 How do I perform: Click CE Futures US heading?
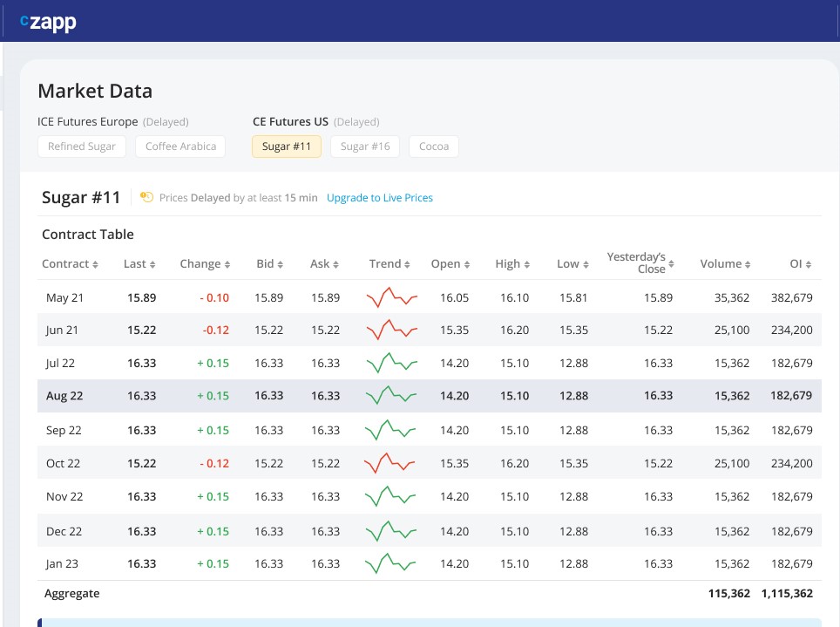(290, 122)
